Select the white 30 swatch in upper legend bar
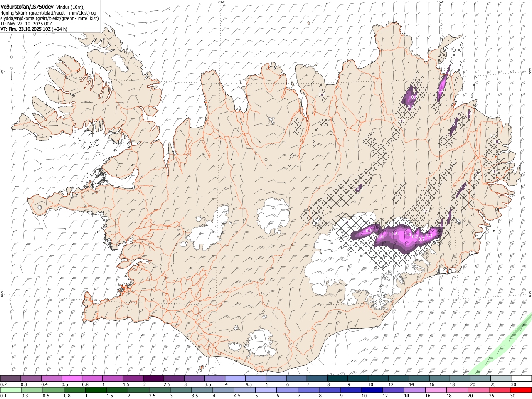The image size is (532, 399). [x=522, y=379]
